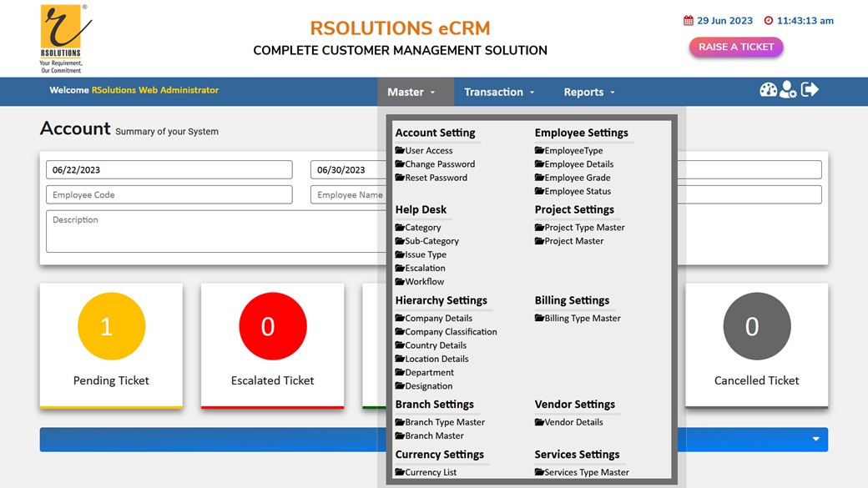Click the user settings icon
The width and height of the screenshot is (868, 488).
pos(788,90)
